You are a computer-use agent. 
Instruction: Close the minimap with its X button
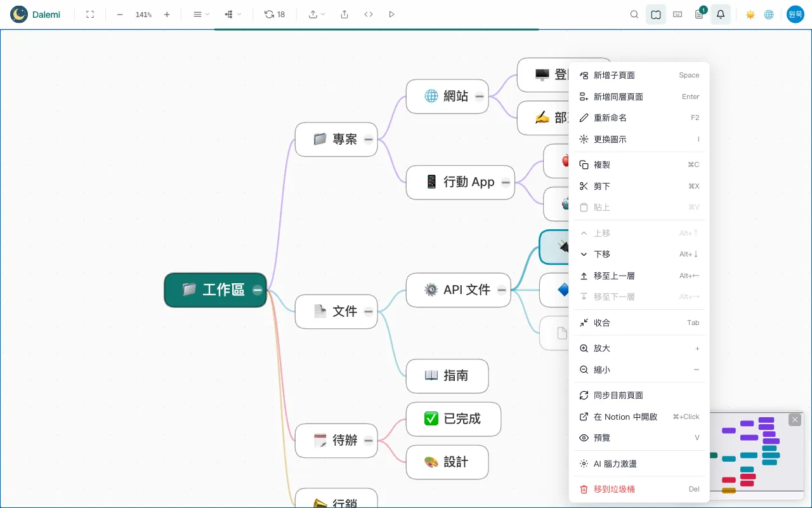coord(795,420)
